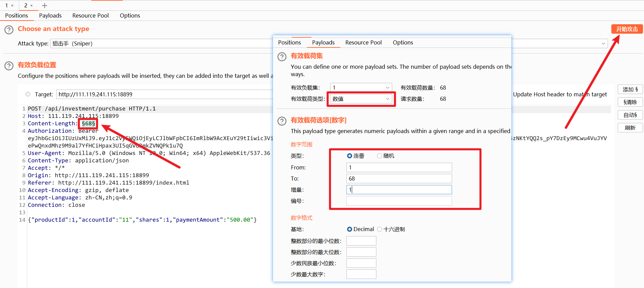Open the 有效载荷类型 dropdown showing 数值

pyautogui.click(x=361, y=99)
